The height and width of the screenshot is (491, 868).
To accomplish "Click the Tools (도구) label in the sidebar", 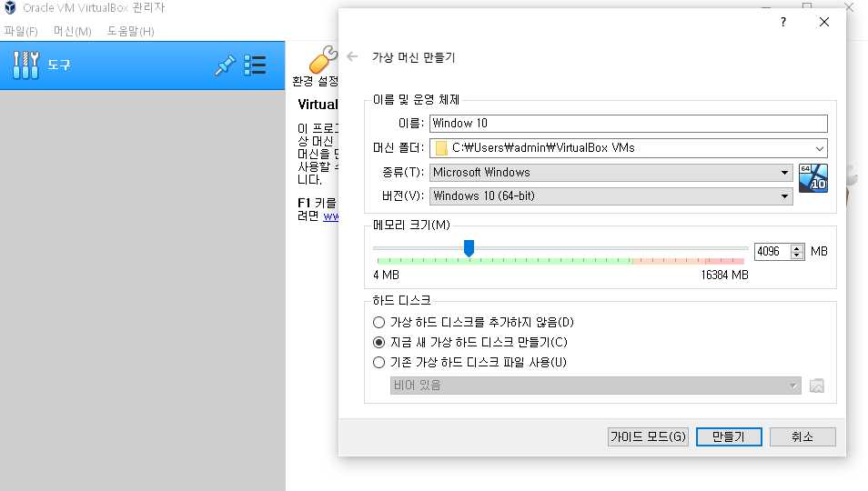I will tap(59, 65).
